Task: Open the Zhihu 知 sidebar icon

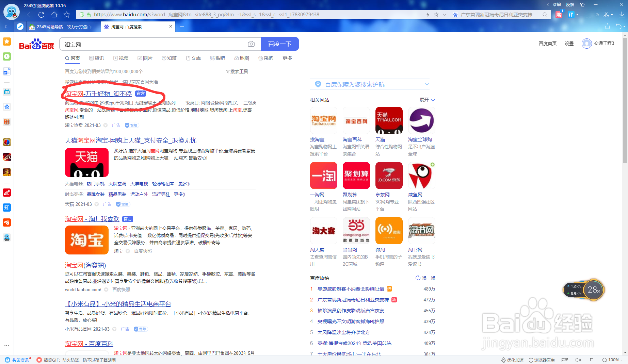Action: pyautogui.click(x=7, y=208)
